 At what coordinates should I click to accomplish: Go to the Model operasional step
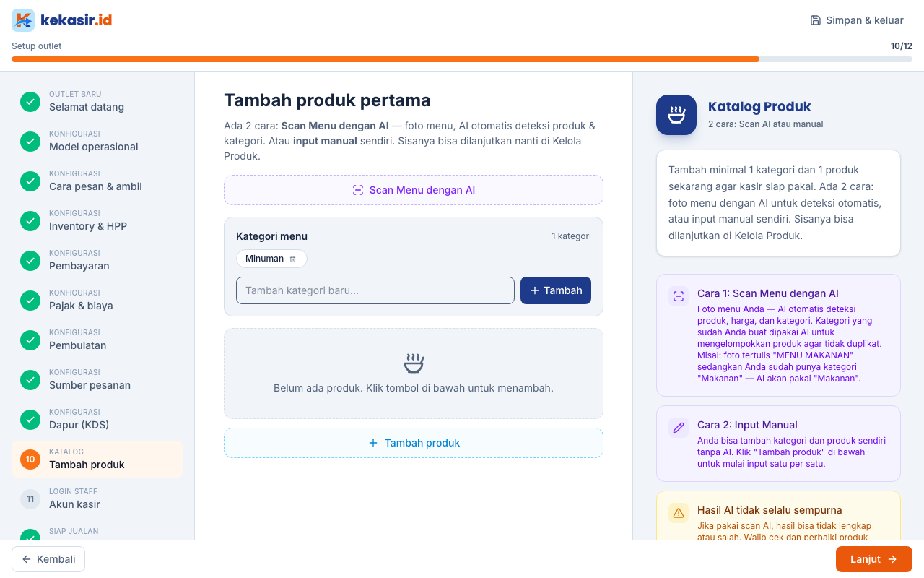97,141
